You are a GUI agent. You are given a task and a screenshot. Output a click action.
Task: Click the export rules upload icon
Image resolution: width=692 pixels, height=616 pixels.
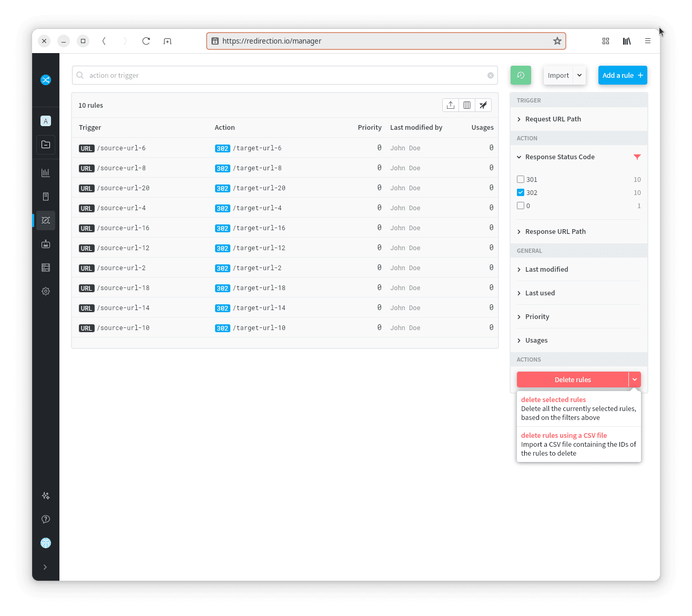[x=451, y=105]
